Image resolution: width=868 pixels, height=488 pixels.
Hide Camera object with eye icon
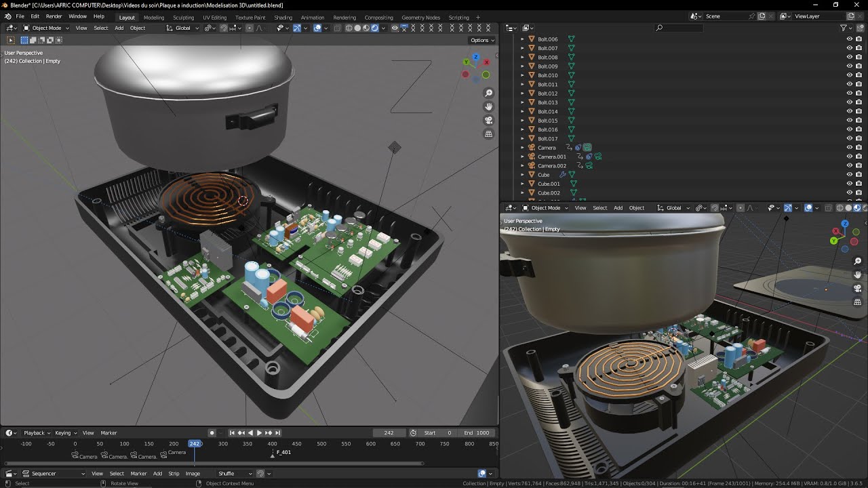[849, 147]
